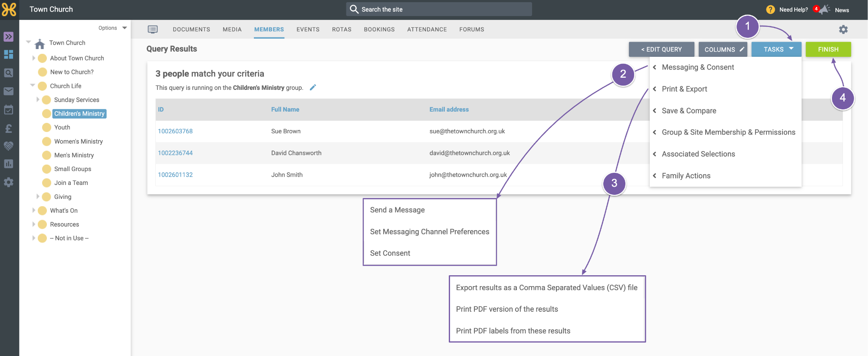Viewport: 868px width, 356px height.
Task: Switch to the DOCUMENTS tab
Action: (191, 30)
